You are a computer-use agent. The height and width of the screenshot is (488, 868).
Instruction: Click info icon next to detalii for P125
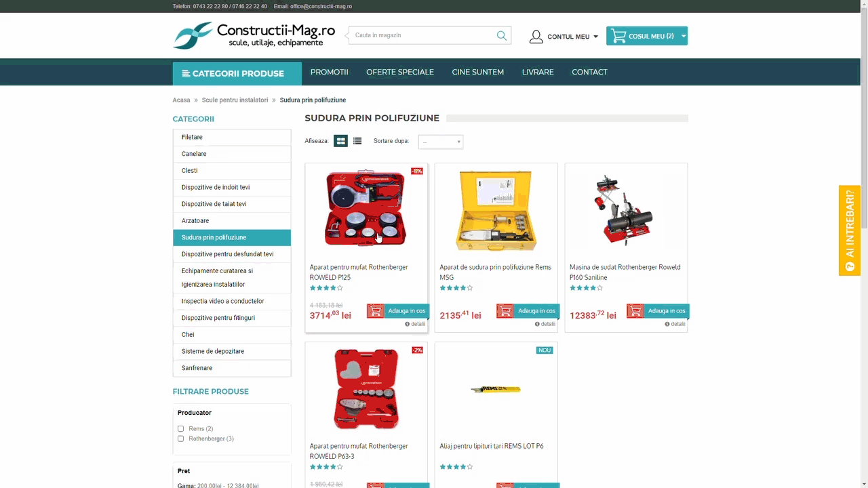pos(407,324)
